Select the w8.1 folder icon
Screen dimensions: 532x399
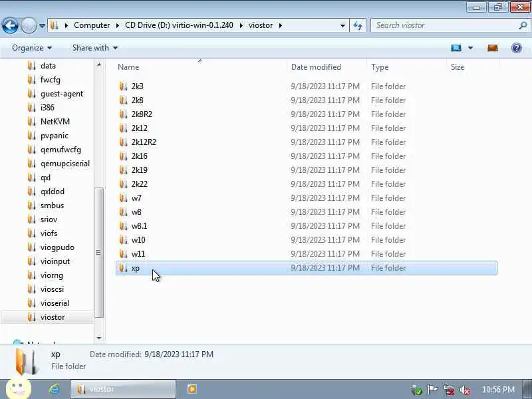tap(123, 225)
